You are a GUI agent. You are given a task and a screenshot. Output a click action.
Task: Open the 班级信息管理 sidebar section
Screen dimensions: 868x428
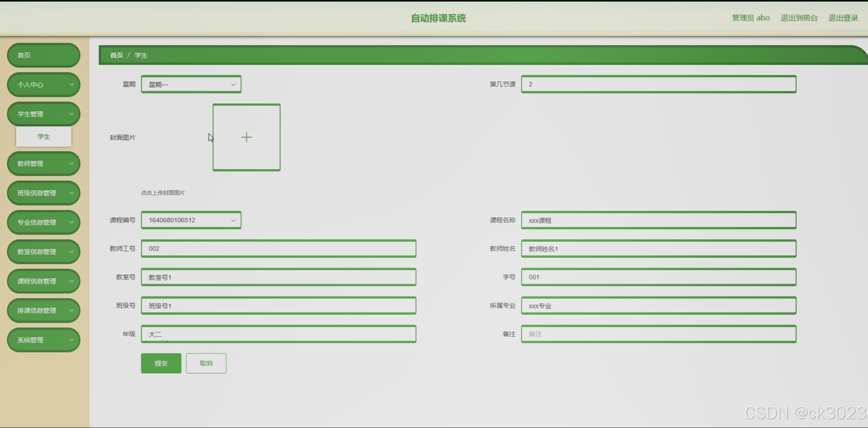pos(43,193)
